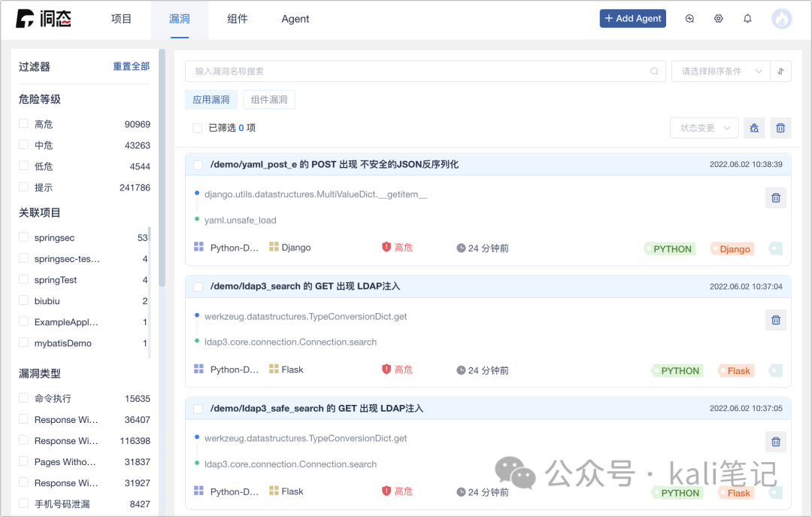This screenshot has width=812, height=517.
Task: Click the 洞态 logo
Action: point(44,19)
